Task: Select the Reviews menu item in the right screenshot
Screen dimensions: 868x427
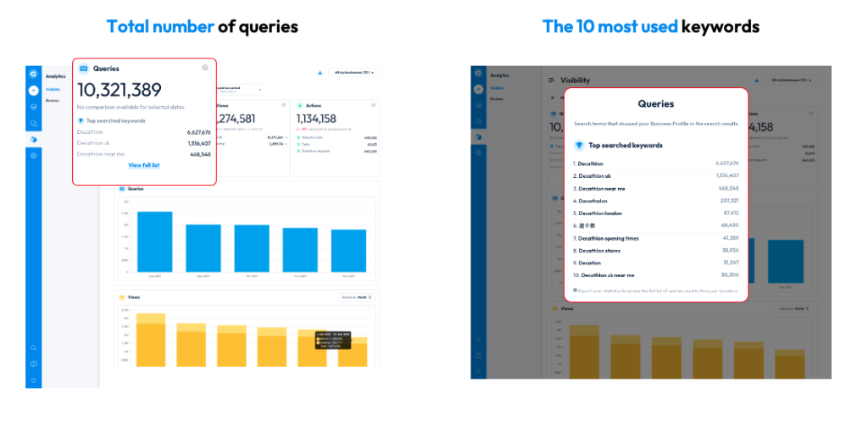Action: [496, 98]
